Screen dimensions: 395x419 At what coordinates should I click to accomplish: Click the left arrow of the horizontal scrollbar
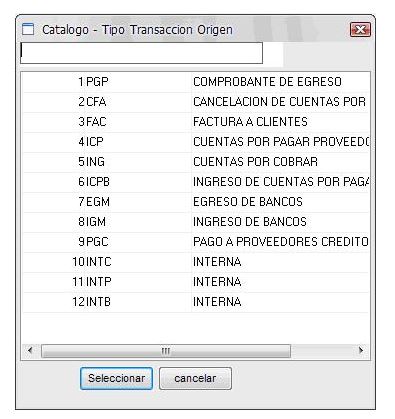pos(30,350)
